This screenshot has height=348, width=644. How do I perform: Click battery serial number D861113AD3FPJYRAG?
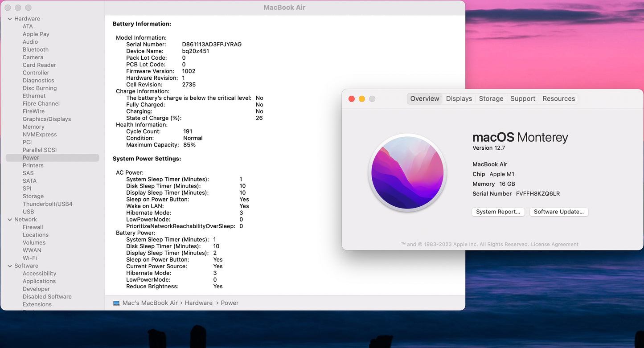click(212, 45)
